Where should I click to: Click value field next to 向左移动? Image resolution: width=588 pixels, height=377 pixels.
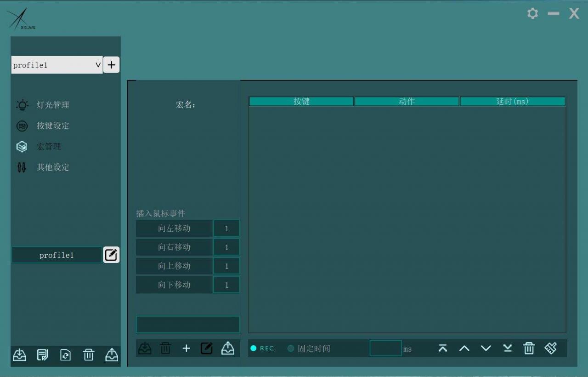click(226, 228)
